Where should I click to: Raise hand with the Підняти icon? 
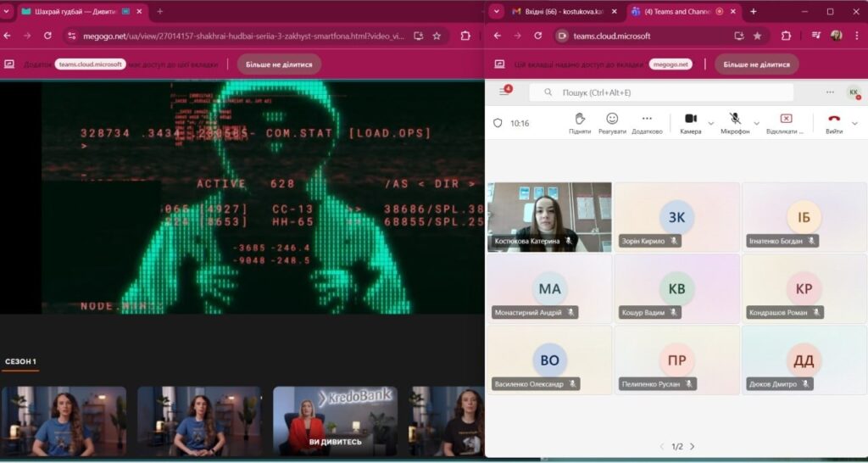580,122
